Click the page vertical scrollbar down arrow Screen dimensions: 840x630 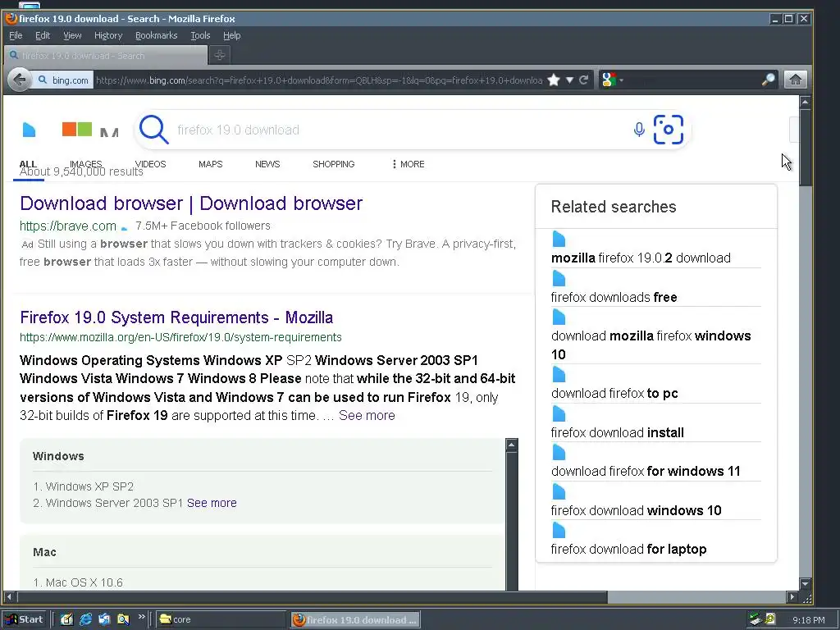pos(806,584)
